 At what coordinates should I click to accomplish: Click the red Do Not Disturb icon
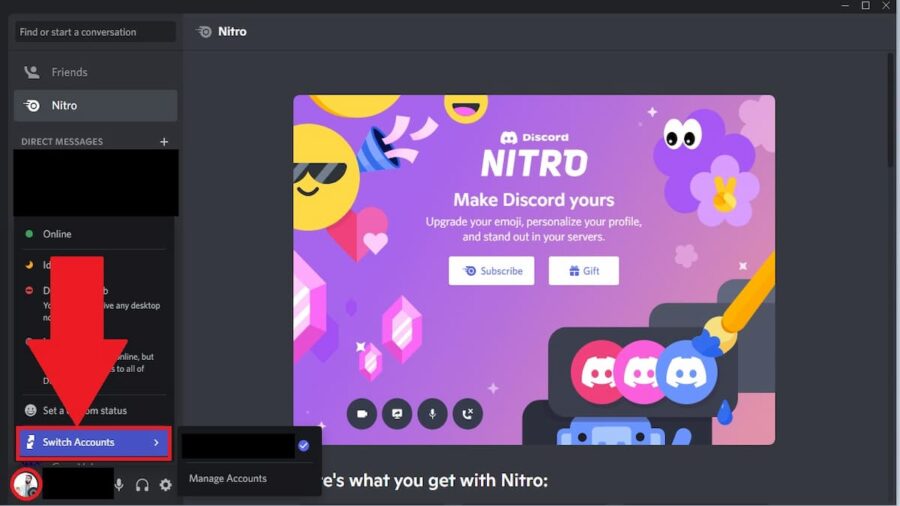(x=29, y=290)
